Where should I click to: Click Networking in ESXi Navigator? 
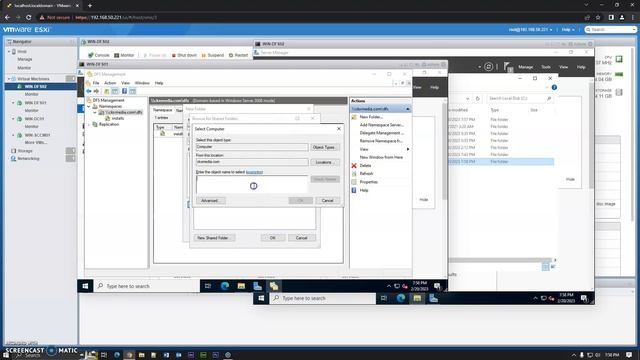[28, 159]
